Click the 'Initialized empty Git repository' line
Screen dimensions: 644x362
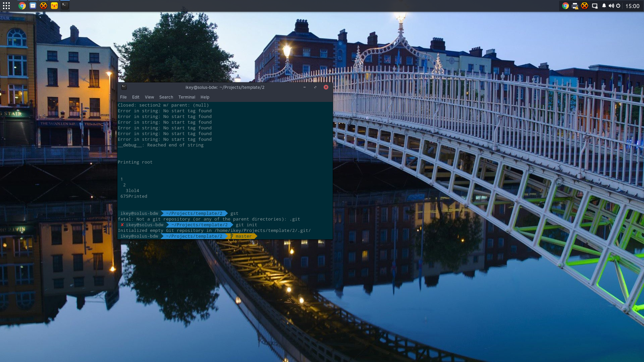coord(214,231)
